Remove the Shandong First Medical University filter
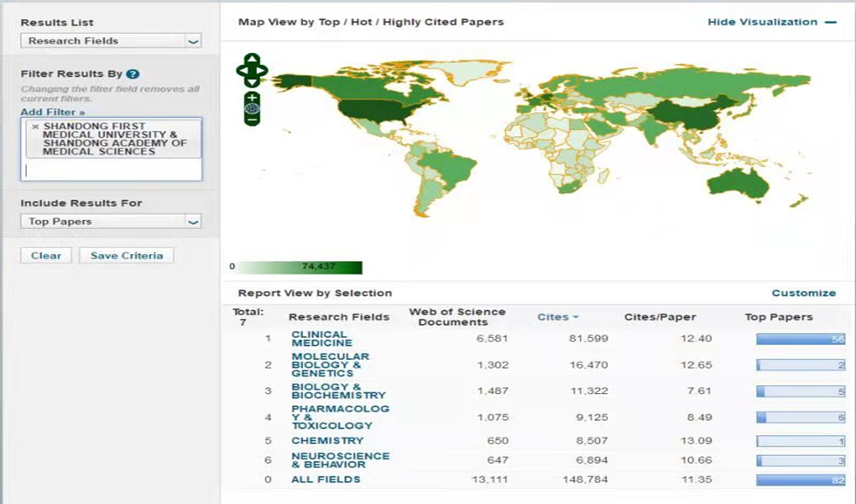 [x=35, y=127]
